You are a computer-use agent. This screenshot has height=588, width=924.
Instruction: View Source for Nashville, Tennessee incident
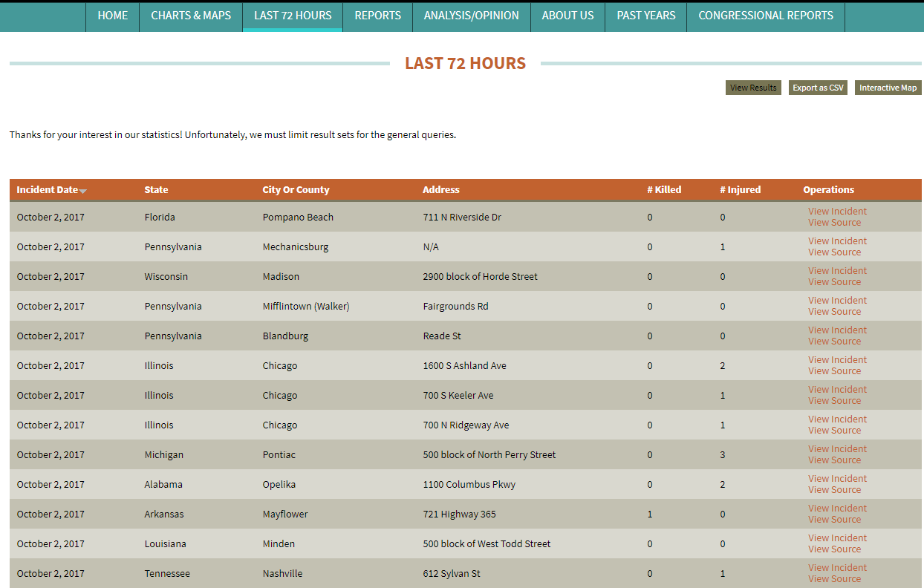834,579
